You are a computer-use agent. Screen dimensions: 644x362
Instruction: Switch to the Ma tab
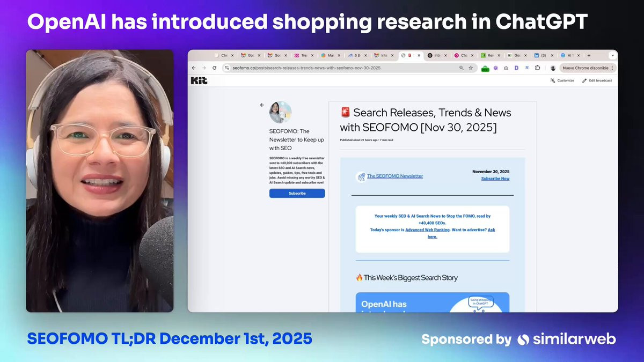[331, 55]
